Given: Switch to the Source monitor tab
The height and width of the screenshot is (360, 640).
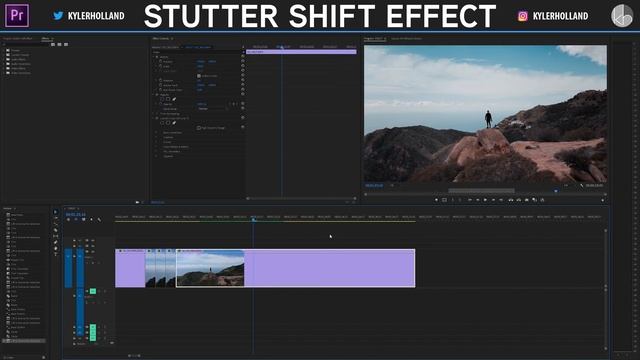Looking at the screenshot, I should 407,38.
